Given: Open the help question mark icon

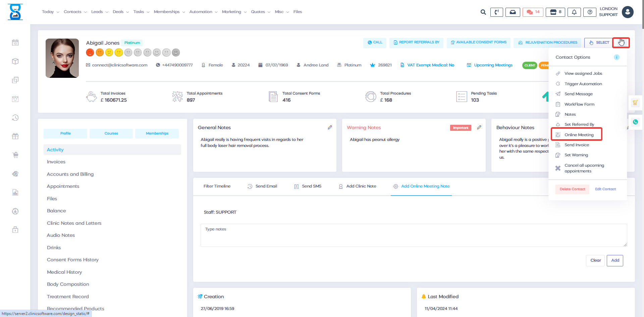Looking at the screenshot, I should coord(590,12).
